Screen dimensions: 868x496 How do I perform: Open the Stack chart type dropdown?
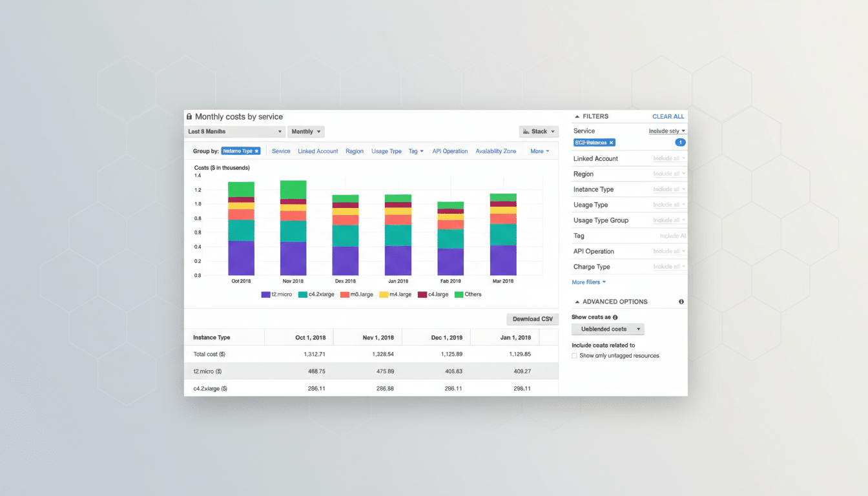[x=539, y=132]
